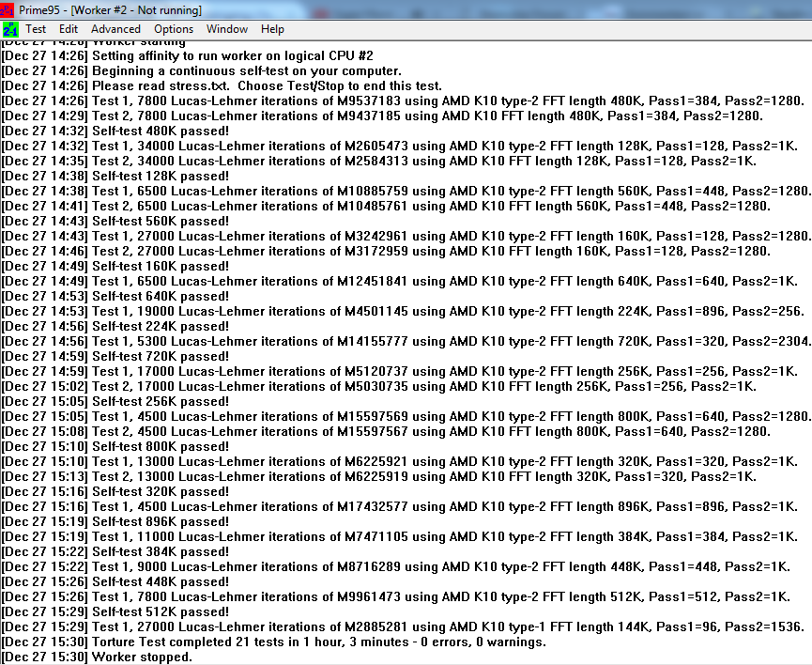Screen dimensions: 812x665
Task: Click the Test 1 line for M14155777
Action: [x=406, y=342]
